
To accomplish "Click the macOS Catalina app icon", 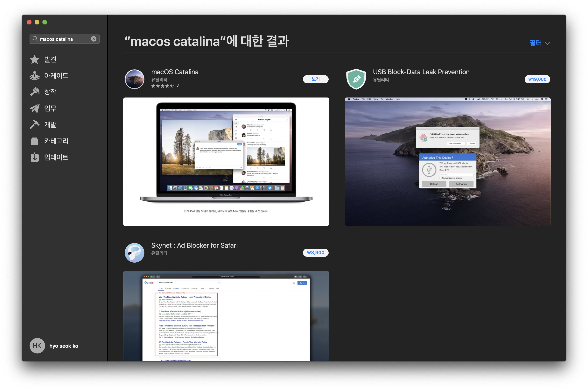I will tap(134, 79).
